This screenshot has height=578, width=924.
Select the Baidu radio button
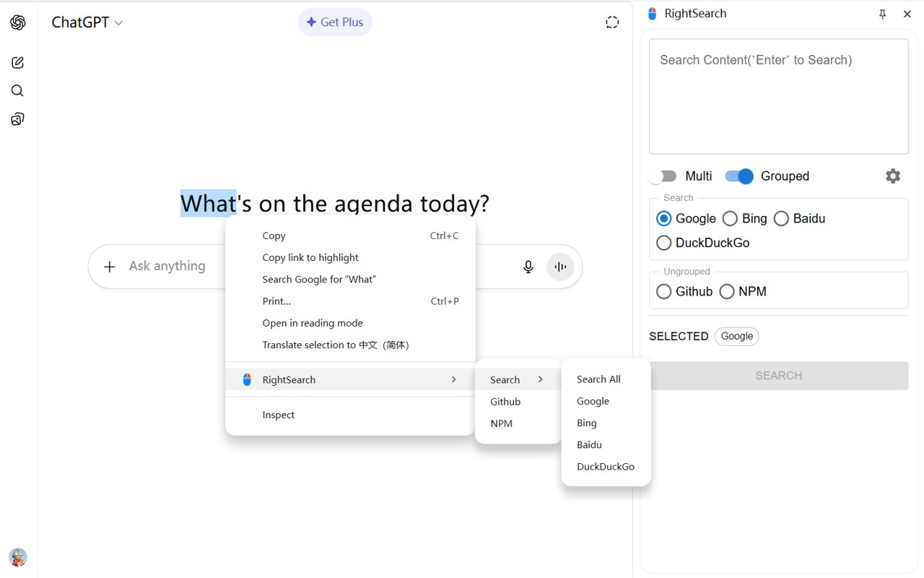(781, 218)
